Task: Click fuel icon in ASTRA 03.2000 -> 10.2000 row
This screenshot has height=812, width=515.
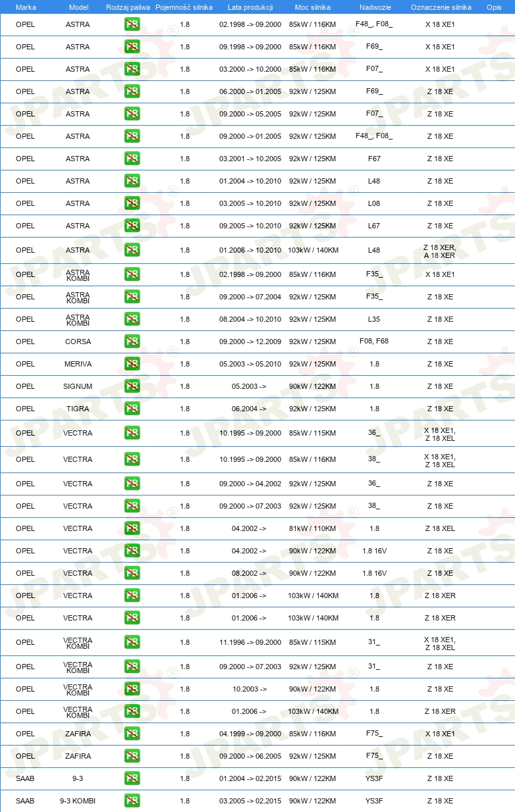Action: (x=132, y=69)
